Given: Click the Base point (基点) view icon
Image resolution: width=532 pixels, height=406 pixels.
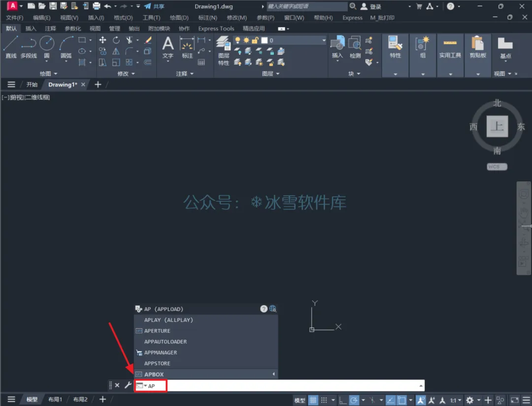Looking at the screenshot, I should click(x=505, y=47).
